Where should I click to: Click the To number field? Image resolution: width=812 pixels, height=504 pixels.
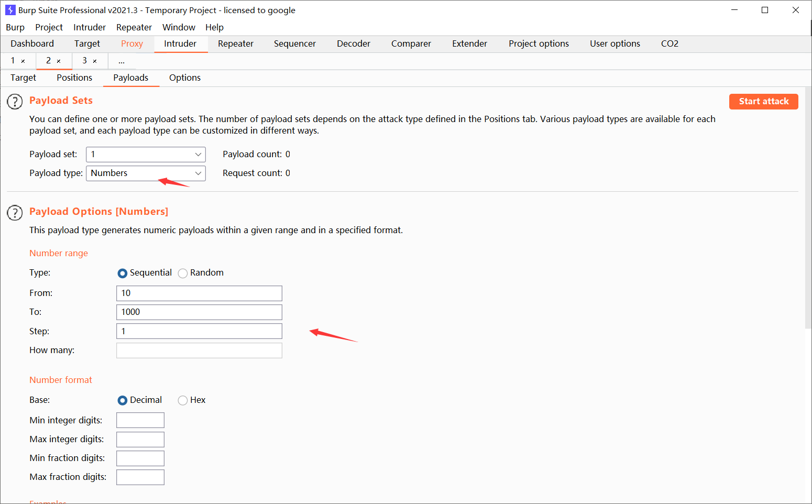199,312
